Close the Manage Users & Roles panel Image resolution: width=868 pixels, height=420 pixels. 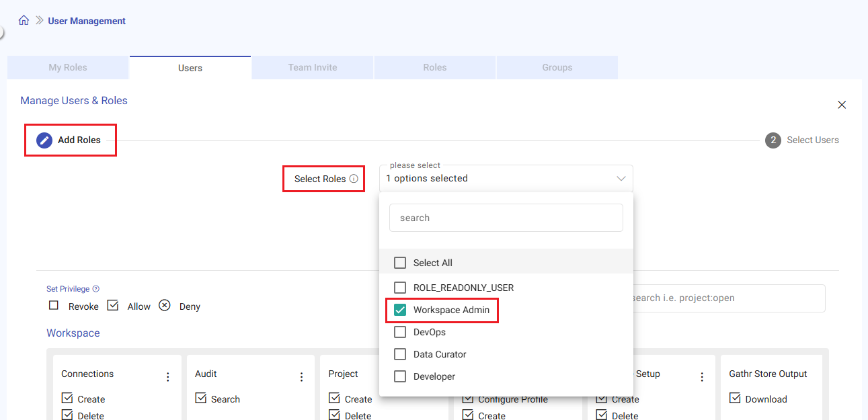842,105
